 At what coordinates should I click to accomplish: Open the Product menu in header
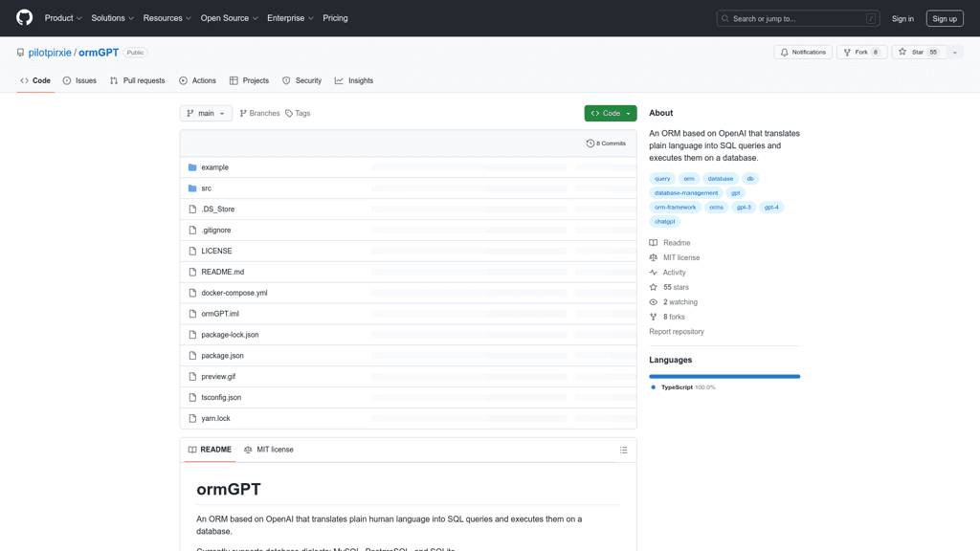click(63, 18)
